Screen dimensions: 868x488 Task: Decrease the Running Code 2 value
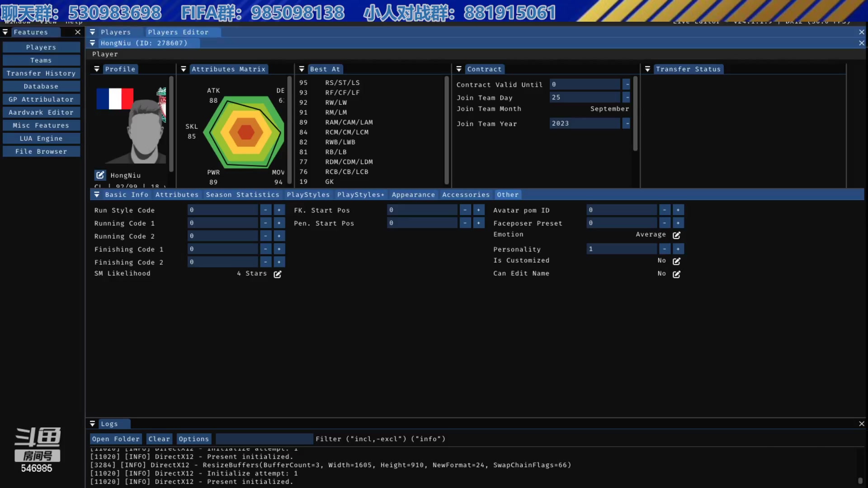click(266, 236)
